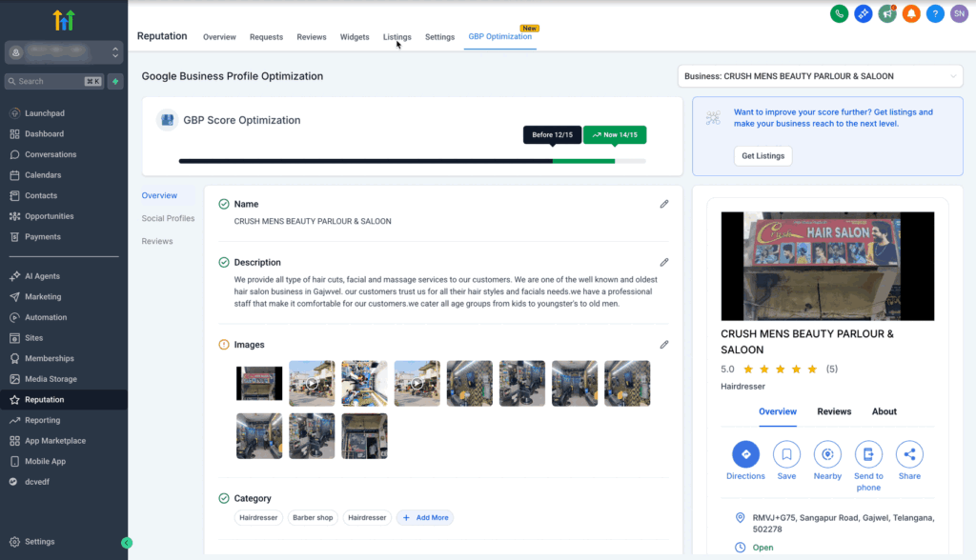Image resolution: width=976 pixels, height=560 pixels.
Task: Open the SN user avatar menu
Action: coord(959,13)
